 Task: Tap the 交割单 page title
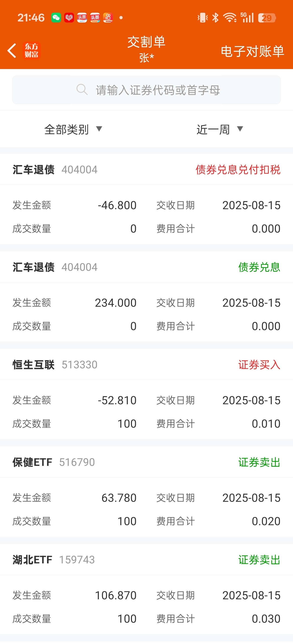pos(146,42)
